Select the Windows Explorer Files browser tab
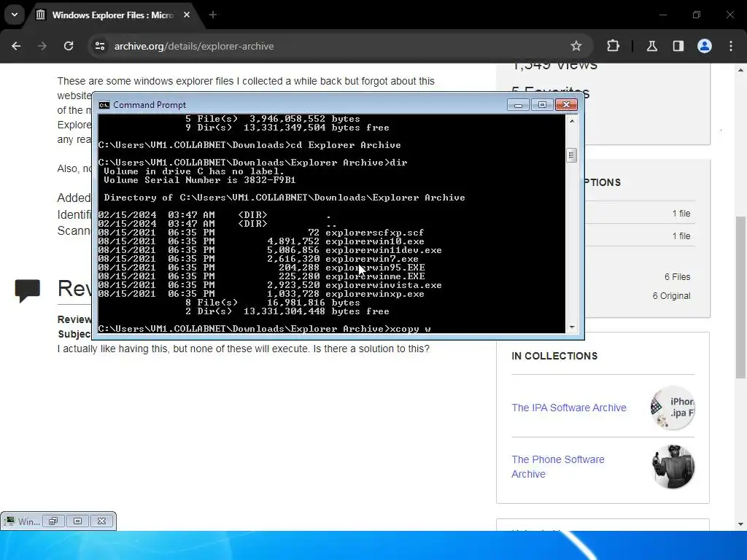 point(113,15)
